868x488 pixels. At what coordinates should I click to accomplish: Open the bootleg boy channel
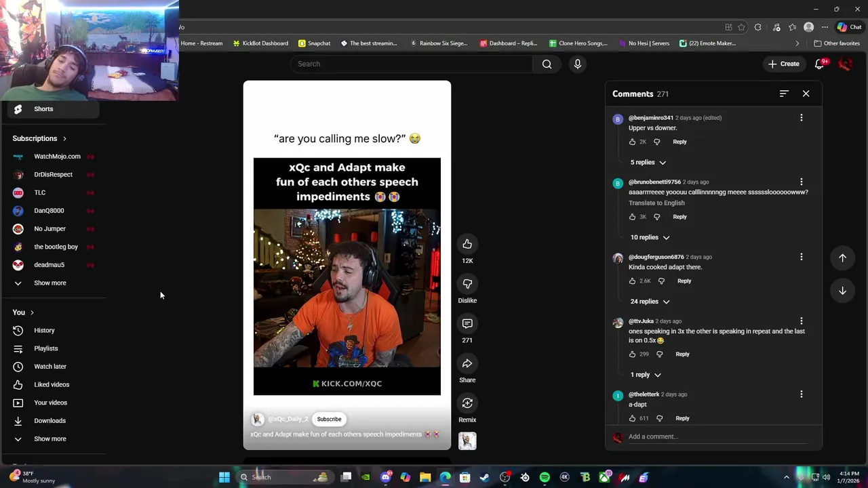[x=54, y=247]
